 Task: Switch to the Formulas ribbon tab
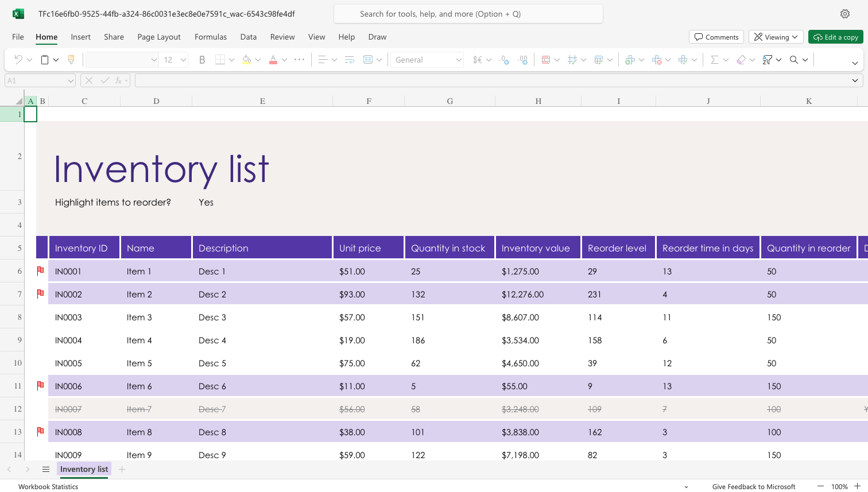point(211,36)
